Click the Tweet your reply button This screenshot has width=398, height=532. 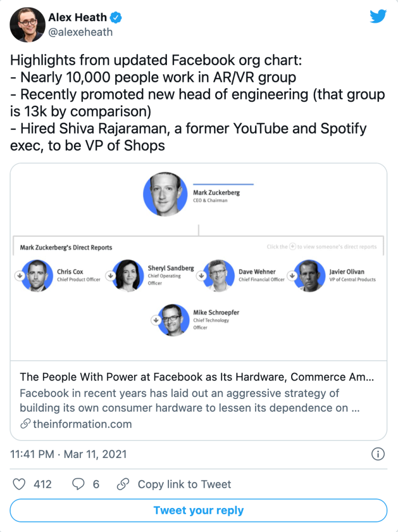pyautogui.click(x=199, y=511)
